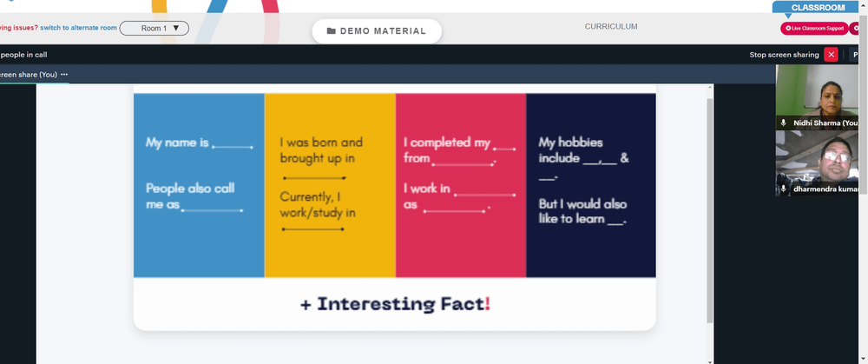This screenshot has height=364, width=868.
Task: Click the people in call label
Action: 23,55
